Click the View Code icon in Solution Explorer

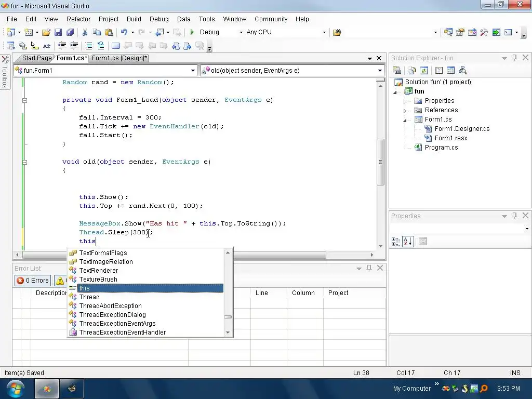438,70
